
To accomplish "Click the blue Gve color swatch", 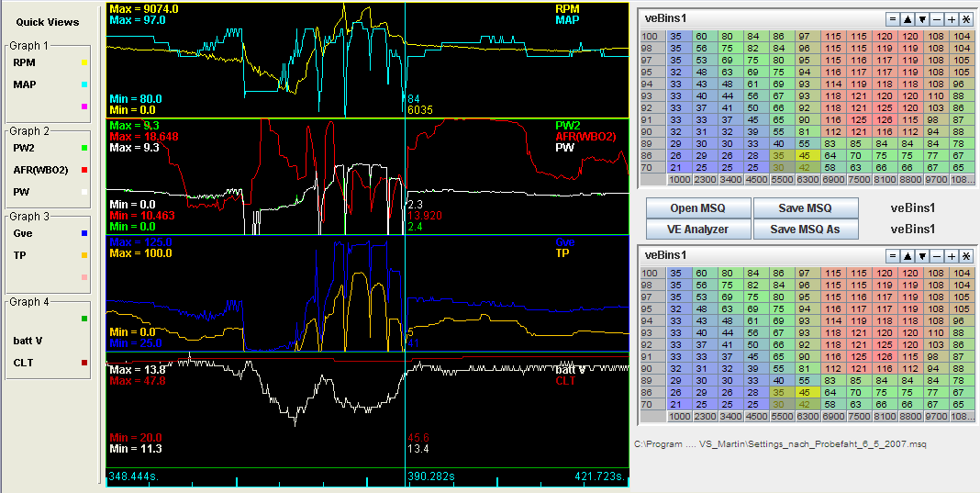I will 84,234.
